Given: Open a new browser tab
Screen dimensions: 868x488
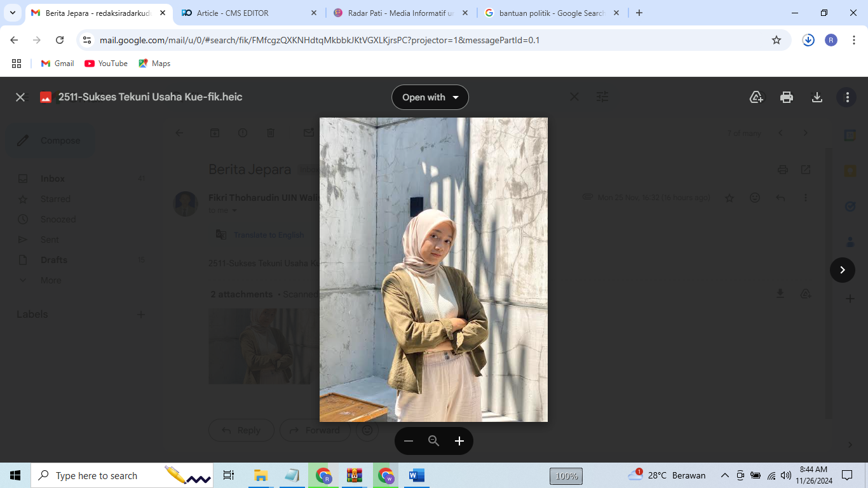Looking at the screenshot, I should click(639, 13).
